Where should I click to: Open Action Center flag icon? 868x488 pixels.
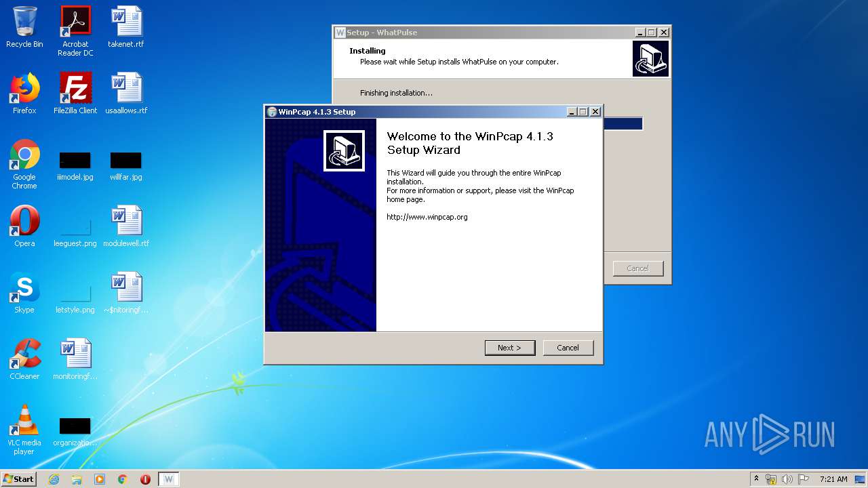[x=804, y=479]
